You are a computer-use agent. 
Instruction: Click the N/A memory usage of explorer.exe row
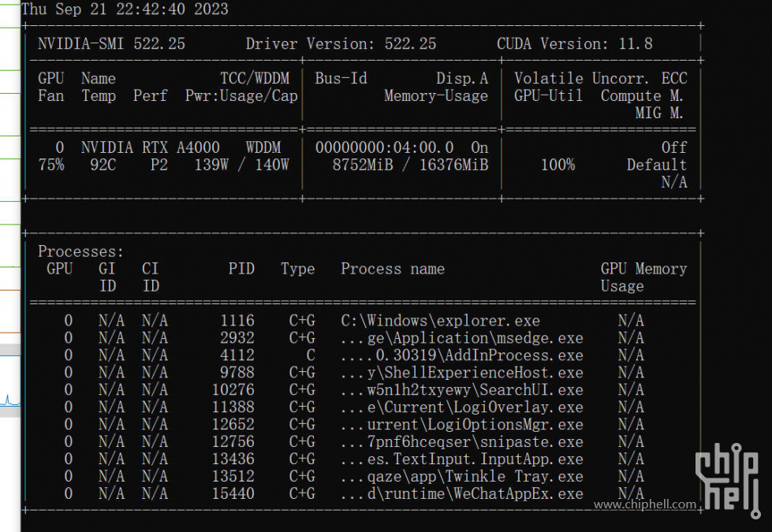[631, 320]
